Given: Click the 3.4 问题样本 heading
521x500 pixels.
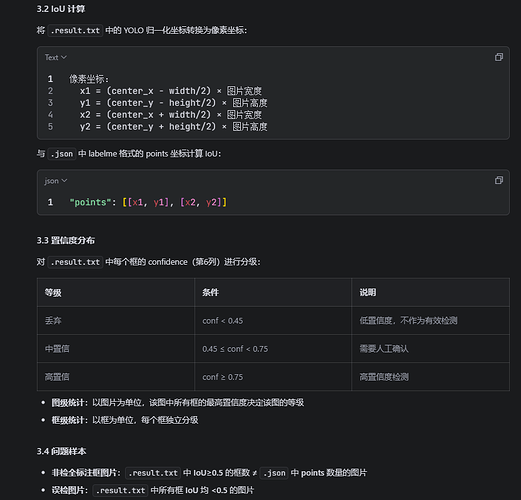Looking at the screenshot, I should point(61,451).
